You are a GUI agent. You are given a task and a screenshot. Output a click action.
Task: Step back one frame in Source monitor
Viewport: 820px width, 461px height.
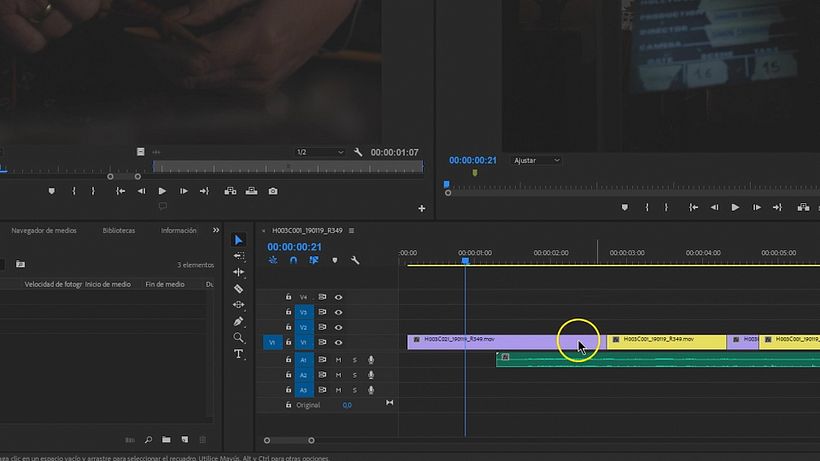141,191
